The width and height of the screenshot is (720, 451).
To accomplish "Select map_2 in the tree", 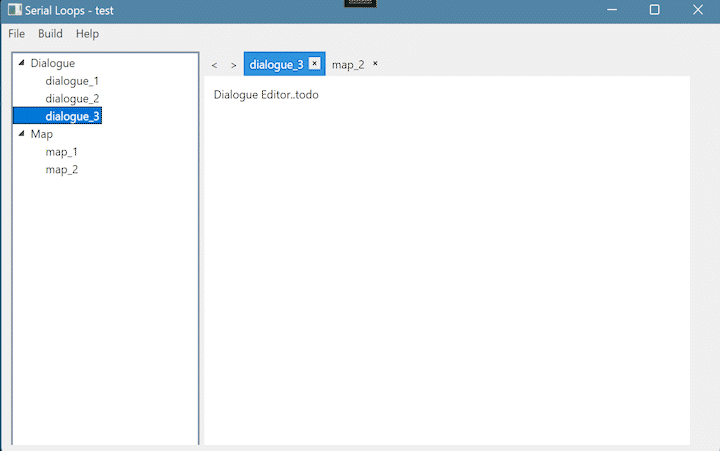I will (62, 170).
